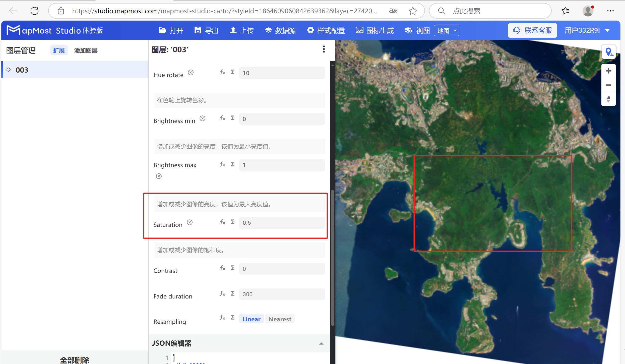
Task: Open layer 003 options with the kebab icon
Action: pyautogui.click(x=324, y=49)
